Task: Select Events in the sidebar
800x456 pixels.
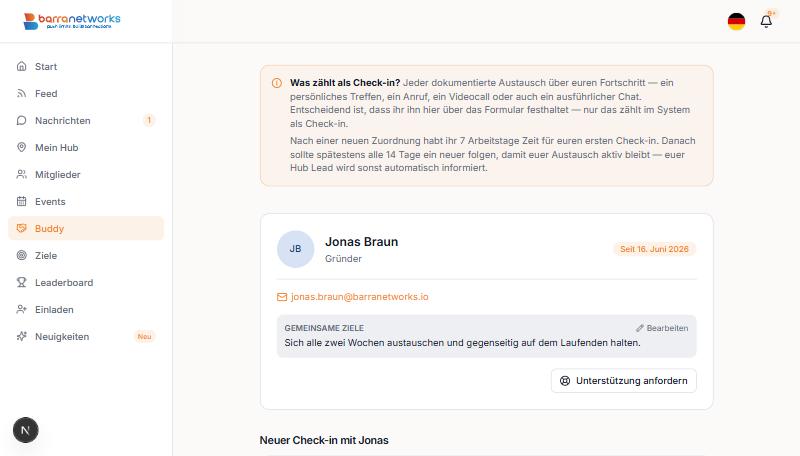Action: 86,201
